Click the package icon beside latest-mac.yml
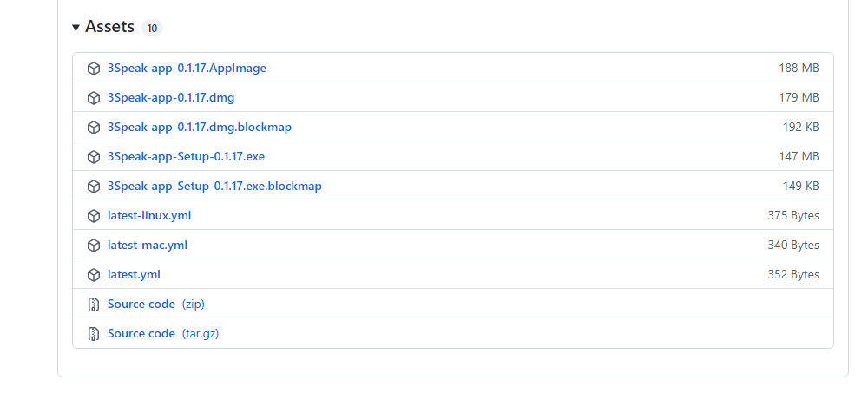Screen dimensions: 868x393 coord(94,246)
